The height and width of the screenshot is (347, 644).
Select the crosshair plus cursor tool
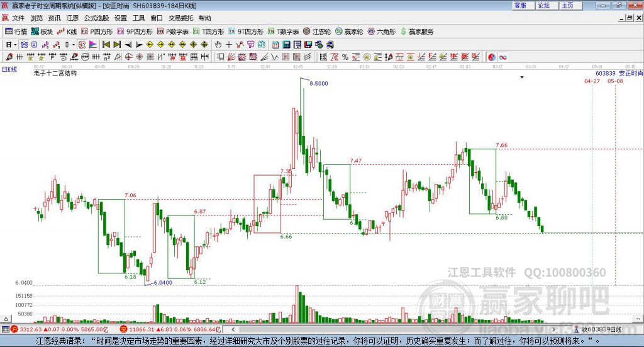pos(229,45)
